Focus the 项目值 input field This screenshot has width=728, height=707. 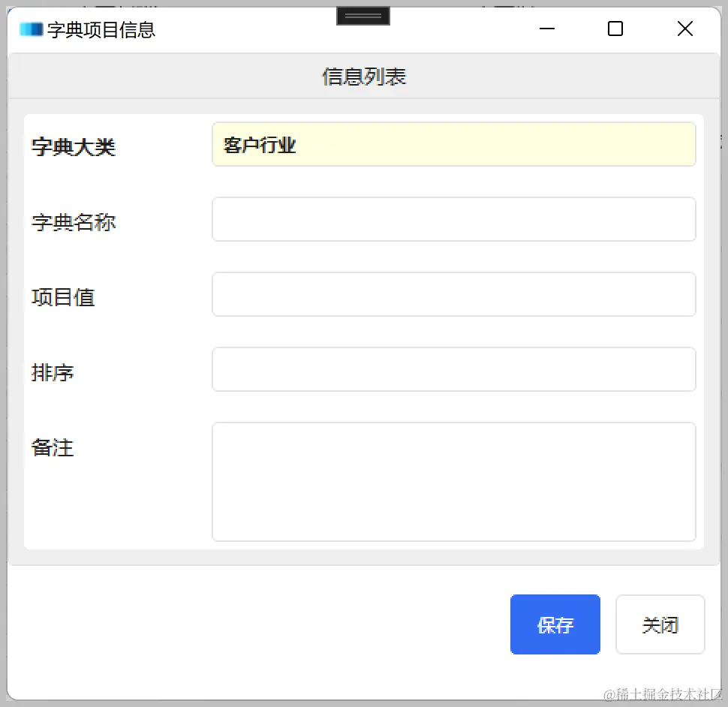(453, 294)
